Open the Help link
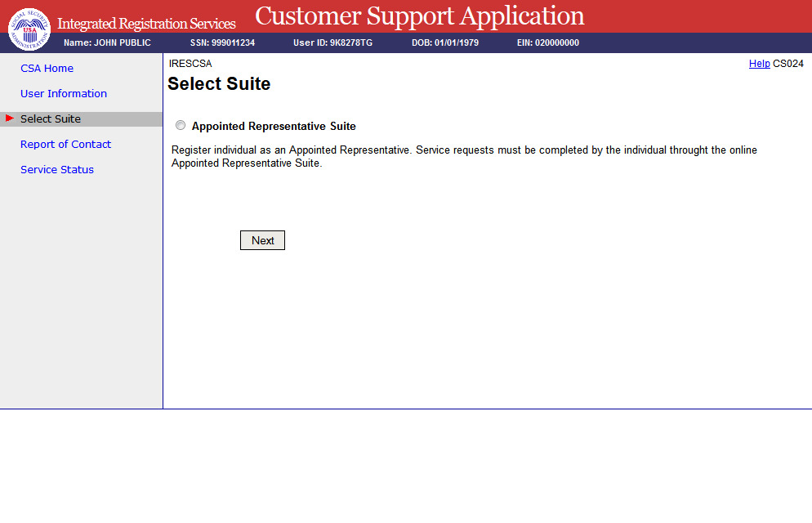 [759, 64]
